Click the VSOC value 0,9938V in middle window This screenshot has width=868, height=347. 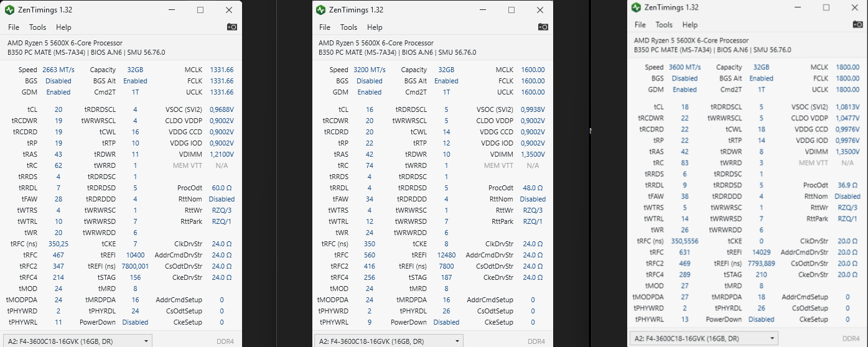click(x=533, y=109)
